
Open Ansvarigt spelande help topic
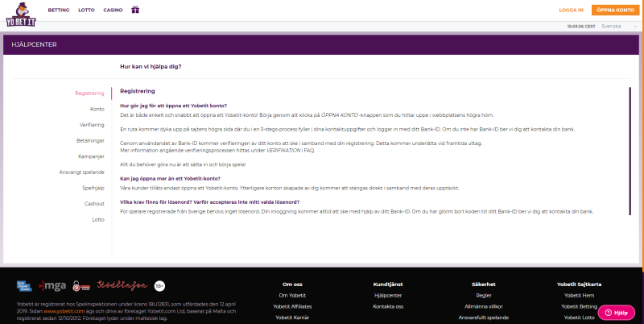pos(81,172)
